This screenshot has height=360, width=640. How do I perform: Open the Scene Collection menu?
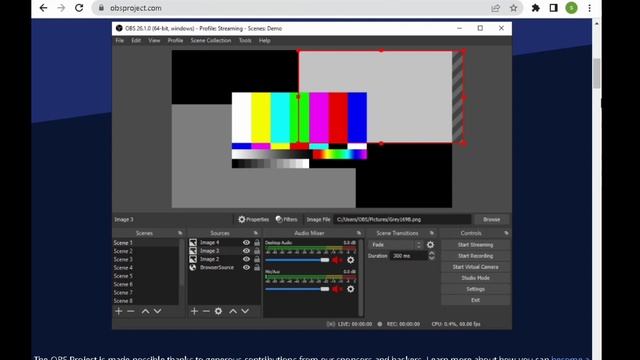pos(211,41)
